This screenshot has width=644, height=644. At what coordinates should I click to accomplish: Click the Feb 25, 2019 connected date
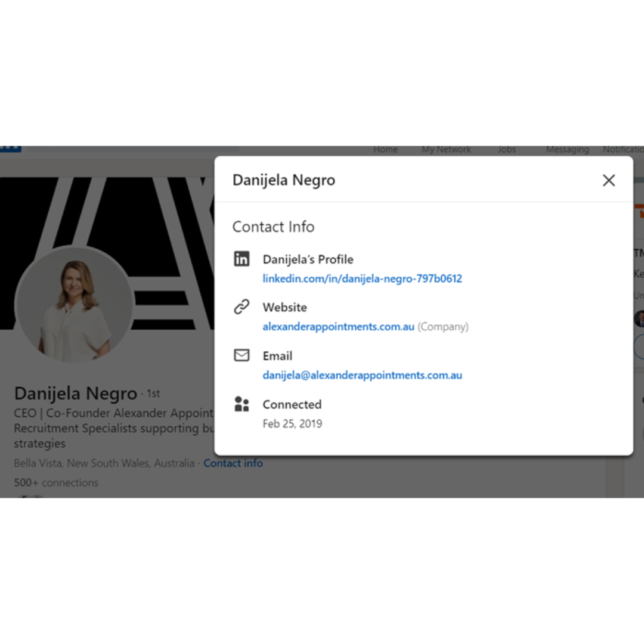click(x=292, y=423)
